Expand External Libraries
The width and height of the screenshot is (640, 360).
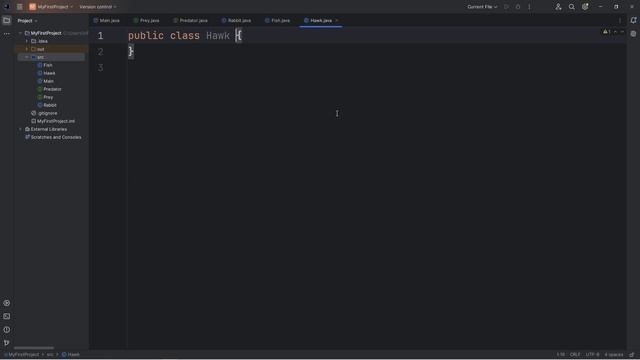click(x=20, y=129)
